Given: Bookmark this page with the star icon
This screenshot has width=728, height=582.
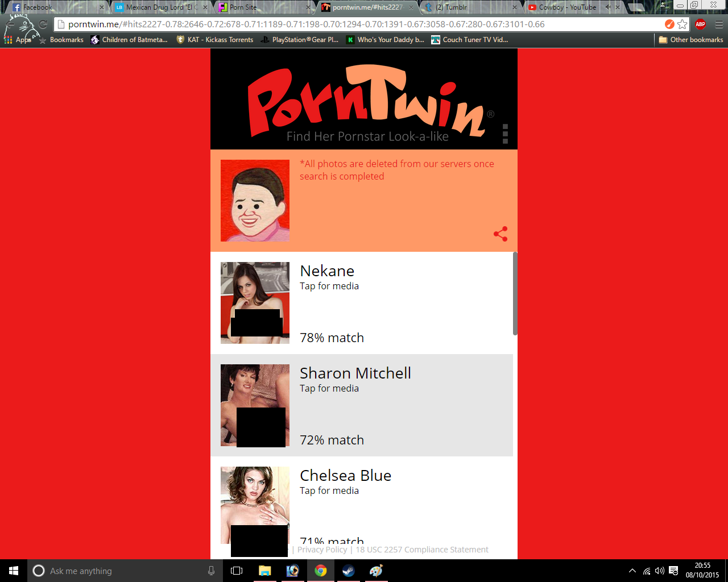Looking at the screenshot, I should pyautogui.click(x=682, y=24).
